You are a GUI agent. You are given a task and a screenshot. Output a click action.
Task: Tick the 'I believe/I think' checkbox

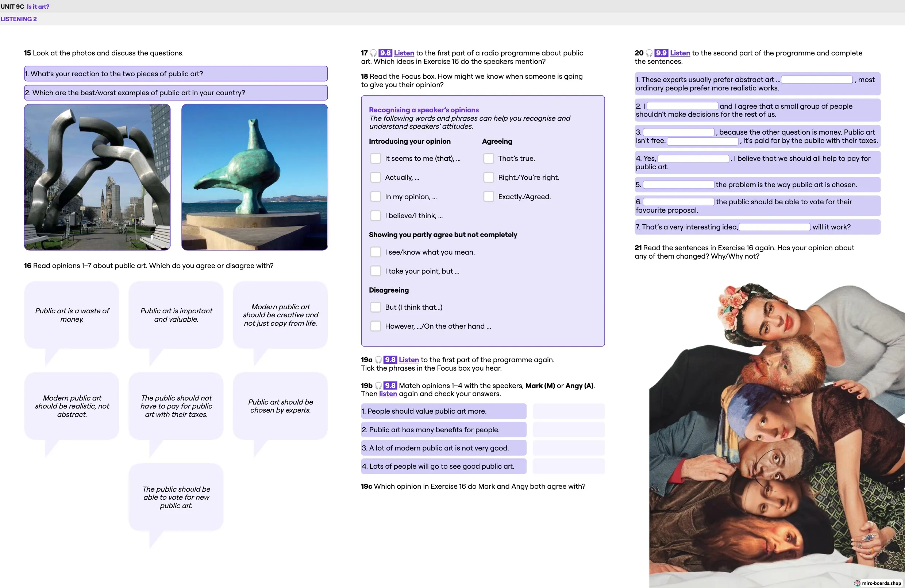click(375, 216)
